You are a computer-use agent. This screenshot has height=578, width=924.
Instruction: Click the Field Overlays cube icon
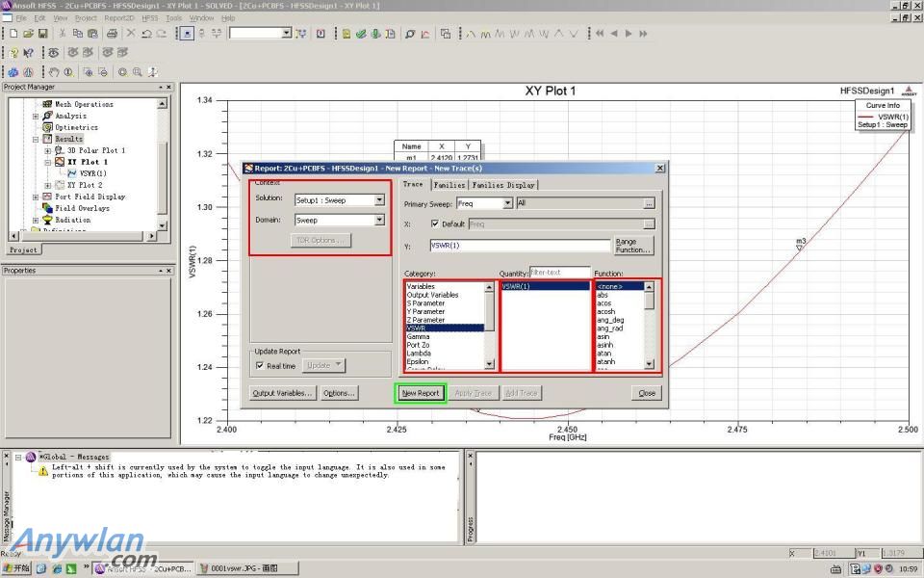(48, 208)
